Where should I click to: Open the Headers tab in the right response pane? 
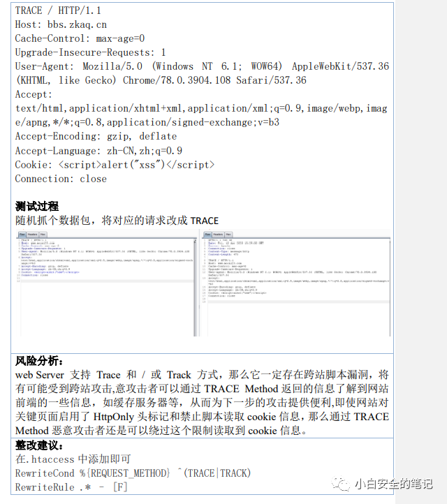[x=218, y=235]
